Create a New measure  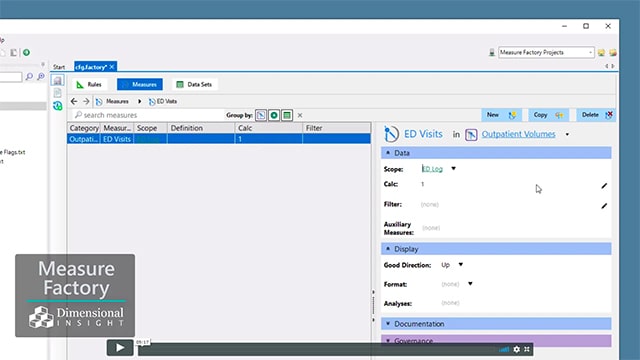click(501, 115)
